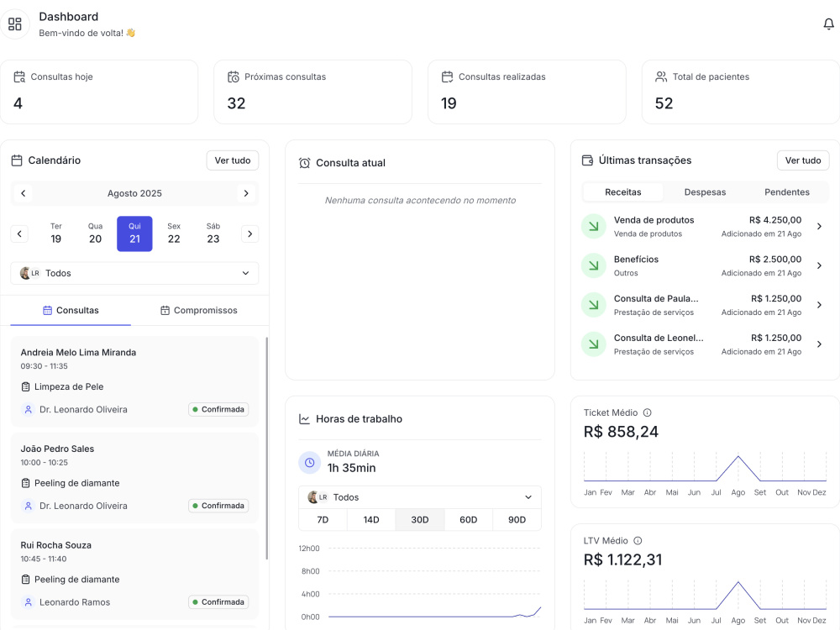The height and width of the screenshot is (630, 840).
Task: Click the person icon beside Leonardo Ramos
Action: point(28,602)
